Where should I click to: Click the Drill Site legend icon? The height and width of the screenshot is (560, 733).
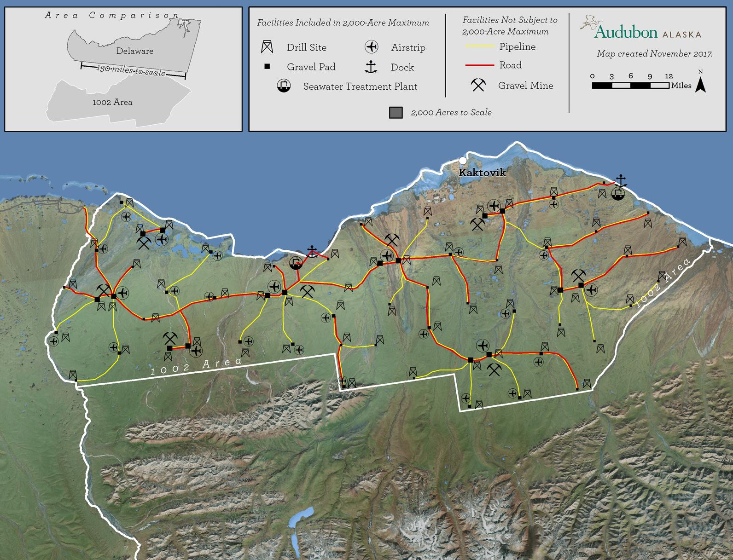coord(267,47)
